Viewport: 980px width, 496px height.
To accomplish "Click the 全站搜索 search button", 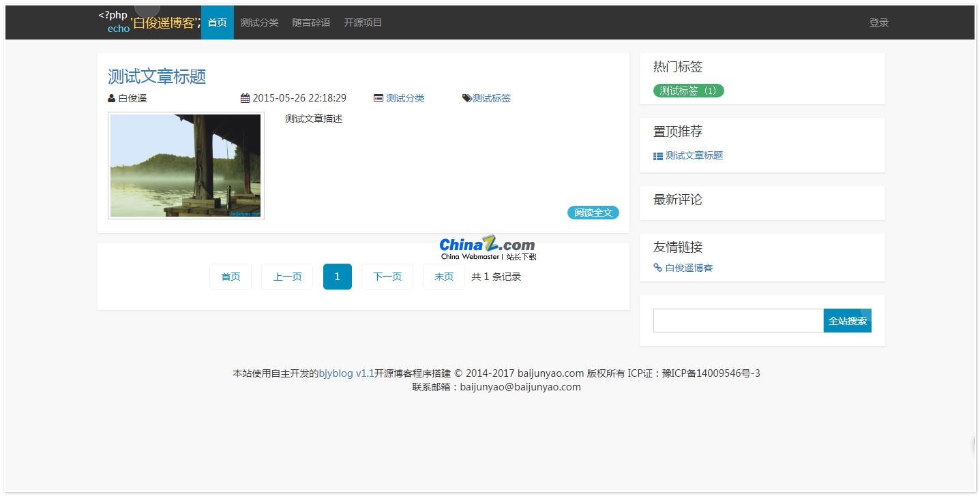I will click(x=847, y=320).
